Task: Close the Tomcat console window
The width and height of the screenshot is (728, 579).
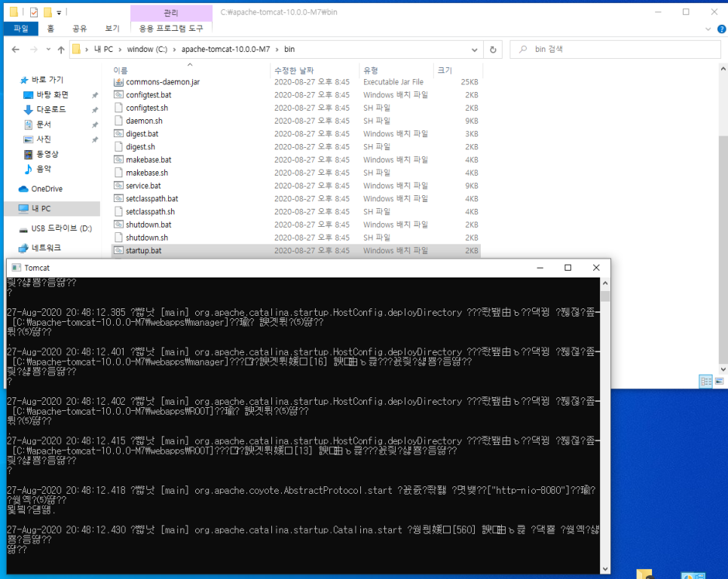Action: (596, 268)
